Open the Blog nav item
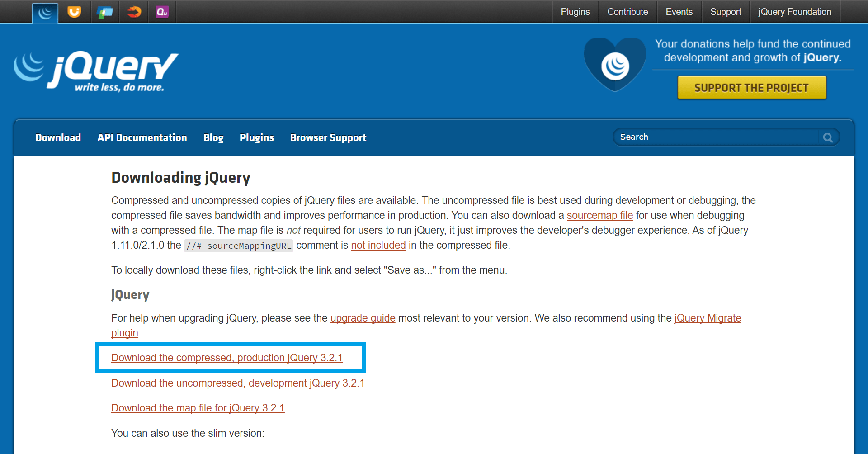This screenshot has width=868, height=454. pos(213,137)
